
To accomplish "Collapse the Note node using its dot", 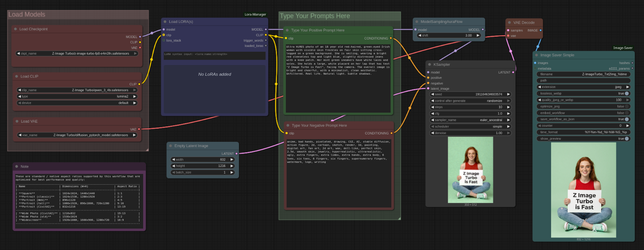I will (x=17, y=167).
